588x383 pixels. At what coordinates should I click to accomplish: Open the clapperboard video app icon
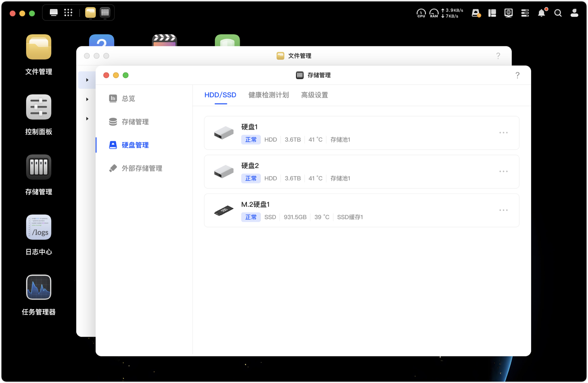[164, 40]
